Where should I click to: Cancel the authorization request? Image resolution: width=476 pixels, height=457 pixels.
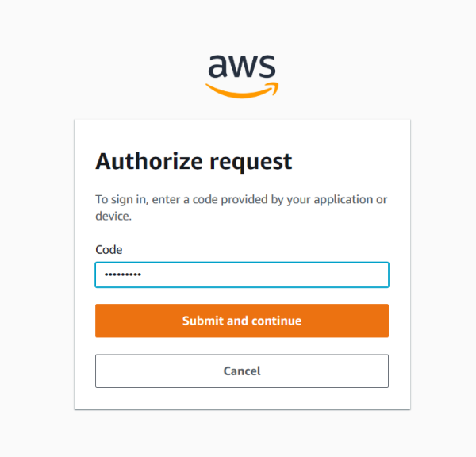coord(242,371)
